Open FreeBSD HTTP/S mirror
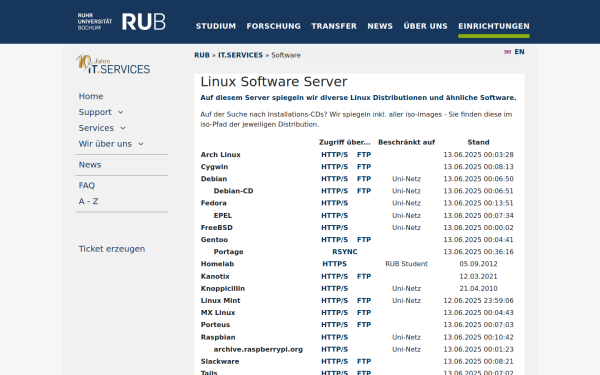The image size is (600, 375). [334, 228]
